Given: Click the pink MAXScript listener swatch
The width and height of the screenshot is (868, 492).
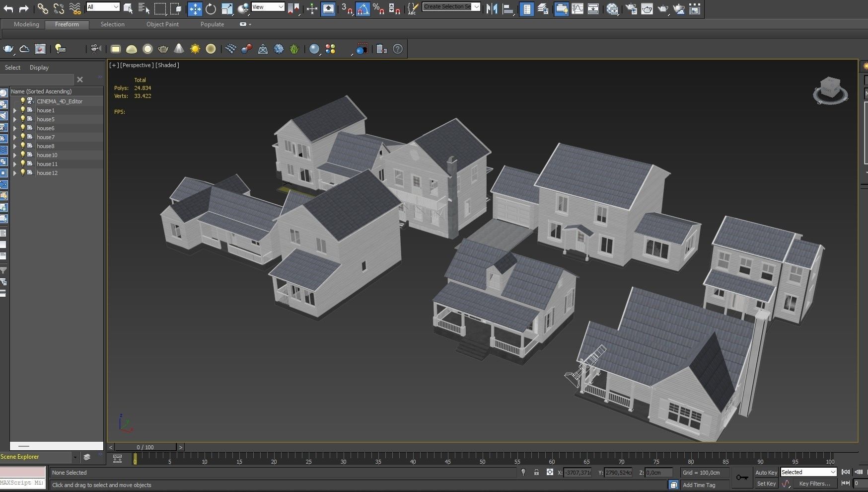Looking at the screenshot, I should pos(23,472).
